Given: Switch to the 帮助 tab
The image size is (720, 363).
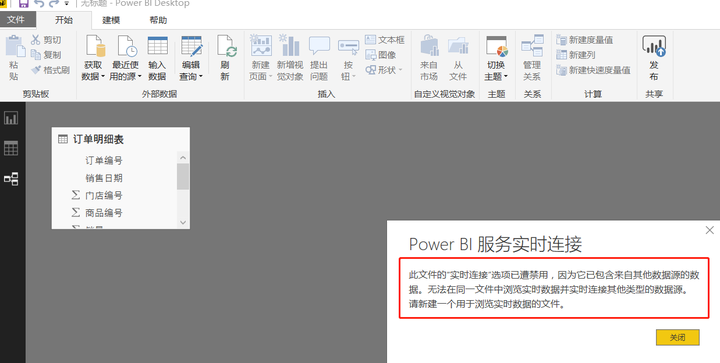Looking at the screenshot, I should [x=158, y=20].
